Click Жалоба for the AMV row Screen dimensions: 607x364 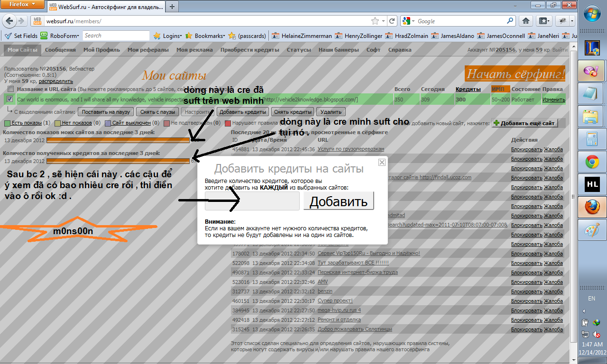point(553,282)
